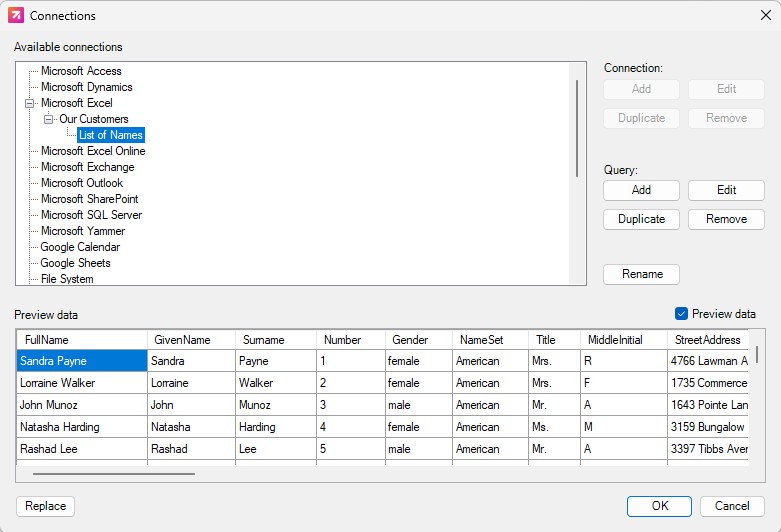Duplicate the selected query
This screenshot has height=532, width=781.
(641, 219)
